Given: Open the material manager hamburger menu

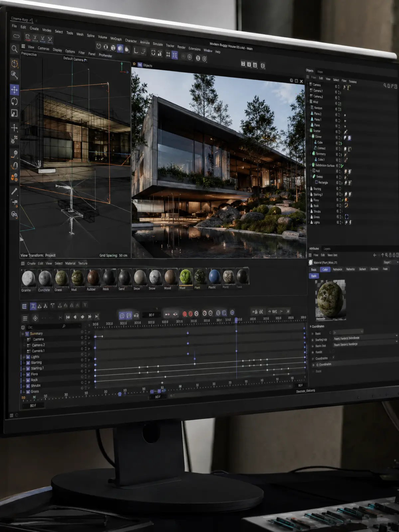Looking at the screenshot, I should [23, 263].
